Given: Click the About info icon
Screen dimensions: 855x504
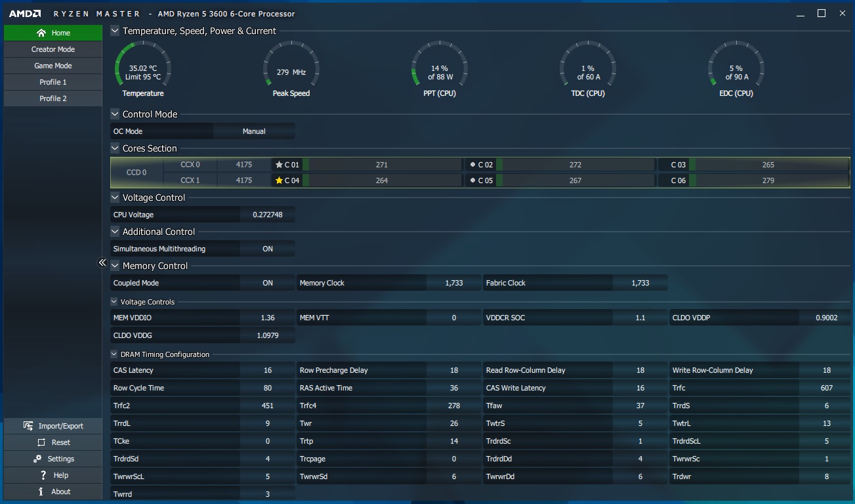Looking at the screenshot, I should 41,492.
